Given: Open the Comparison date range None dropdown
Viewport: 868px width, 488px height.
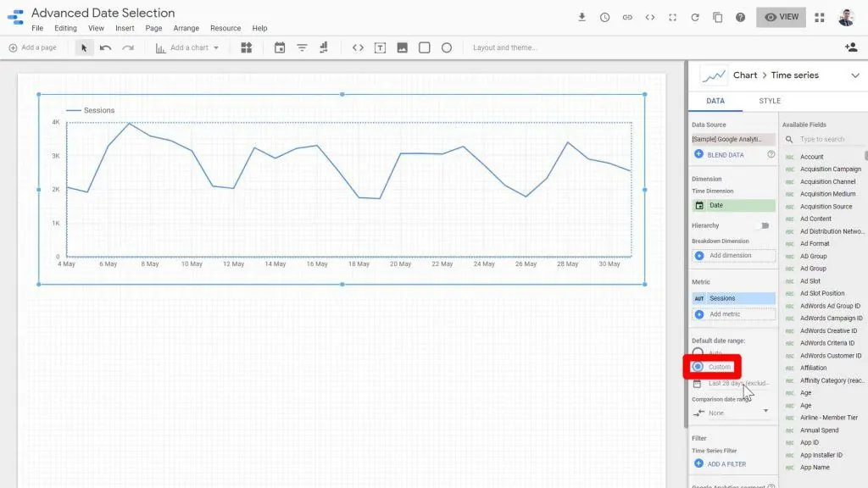Looking at the screenshot, I should pos(731,413).
